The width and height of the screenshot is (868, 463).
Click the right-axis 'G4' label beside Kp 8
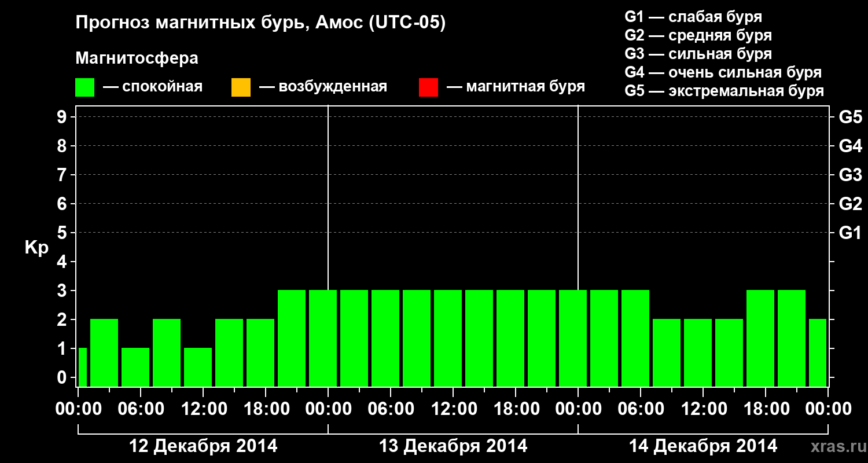[850, 146]
